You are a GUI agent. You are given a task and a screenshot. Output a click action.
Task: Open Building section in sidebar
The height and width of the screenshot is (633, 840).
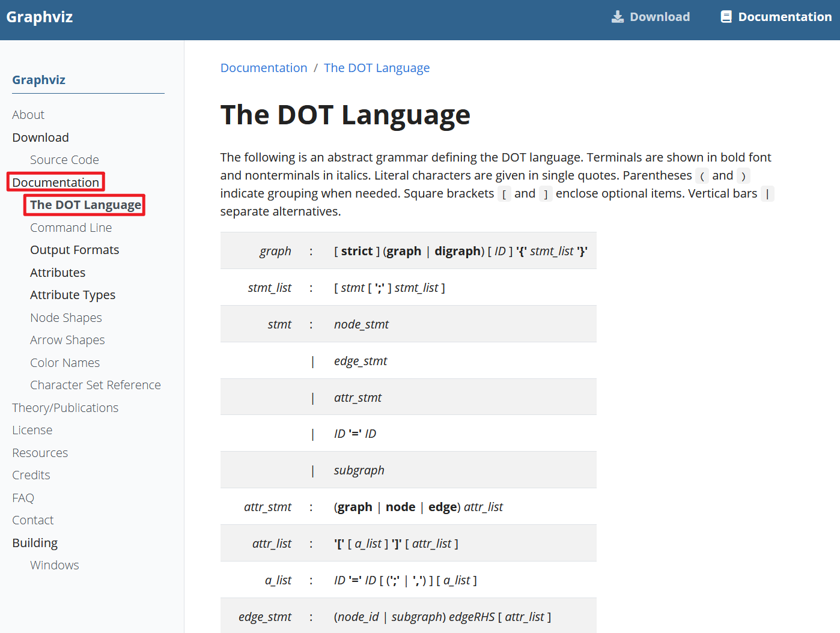point(35,543)
